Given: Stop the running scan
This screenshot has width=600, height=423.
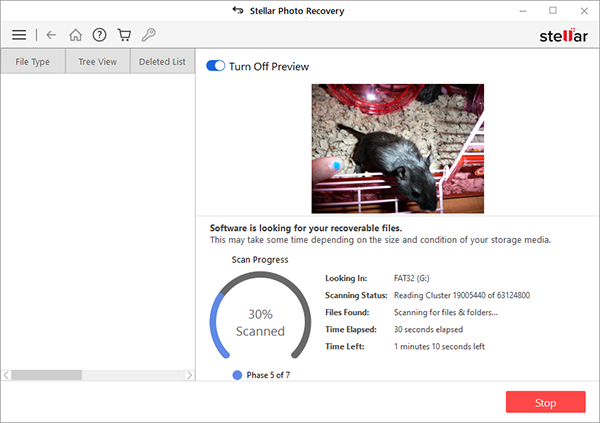Looking at the screenshot, I should pyautogui.click(x=545, y=402).
